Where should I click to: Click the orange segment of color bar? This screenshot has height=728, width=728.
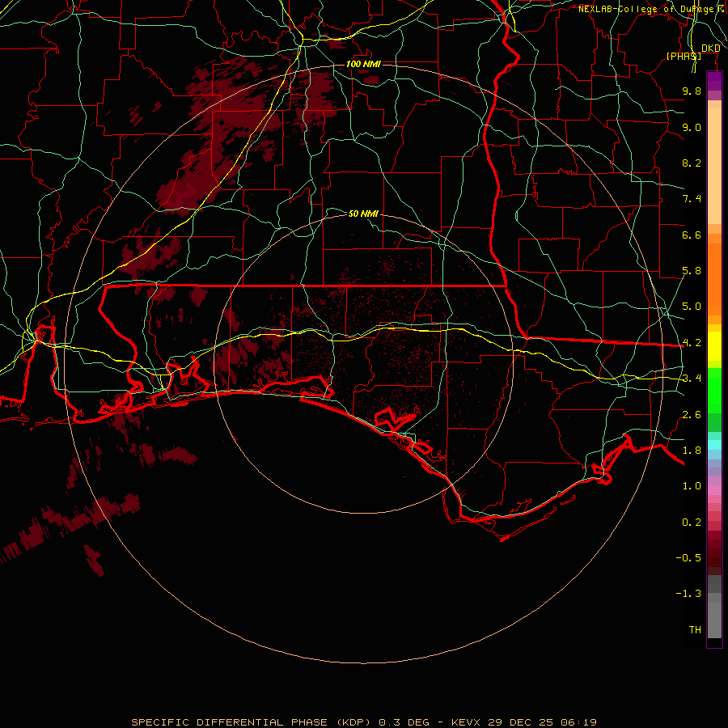[714, 278]
